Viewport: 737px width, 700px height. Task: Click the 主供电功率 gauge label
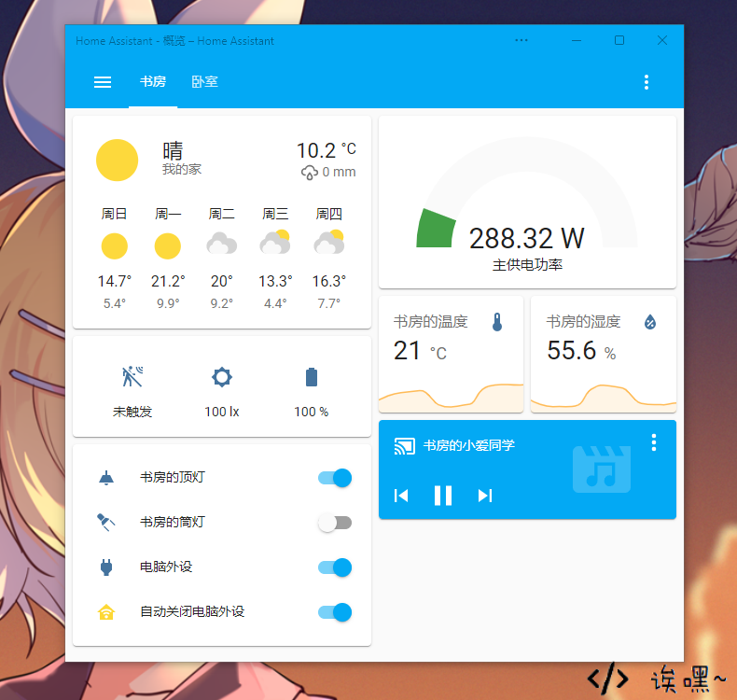pos(527,265)
